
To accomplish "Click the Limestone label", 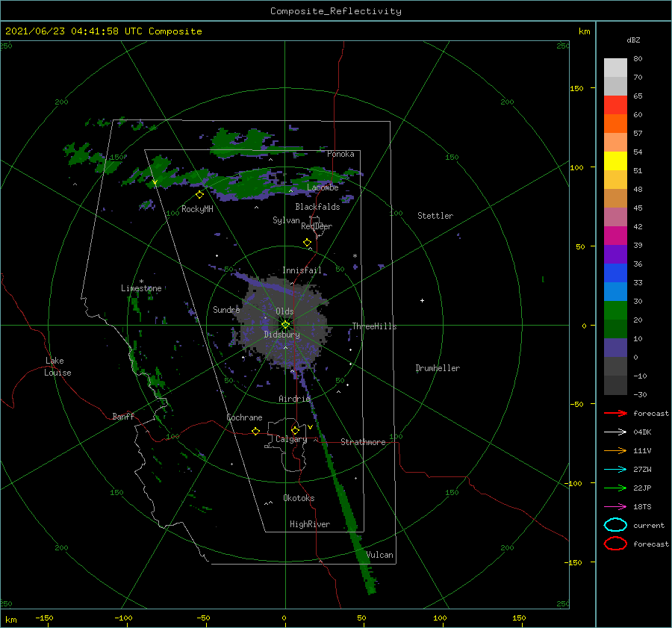I will 141,288.
